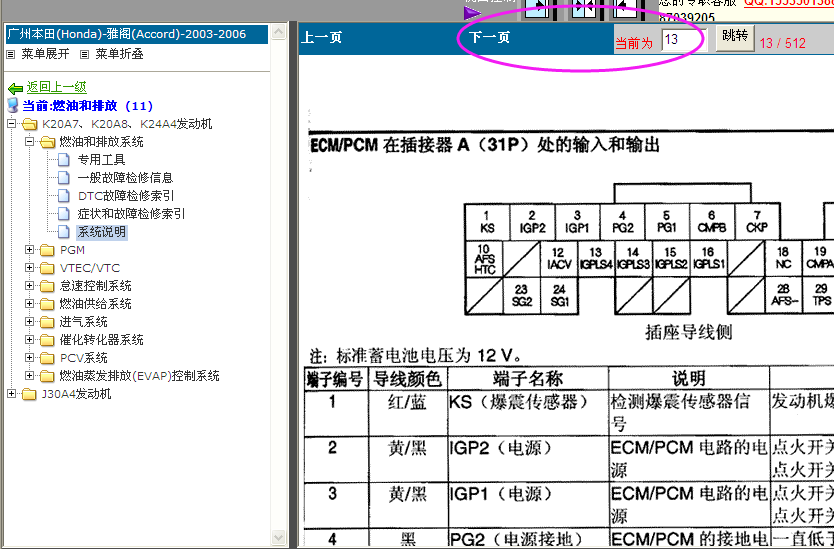Click the 13 / 512 page counter
834x549 pixels.
pos(782,43)
